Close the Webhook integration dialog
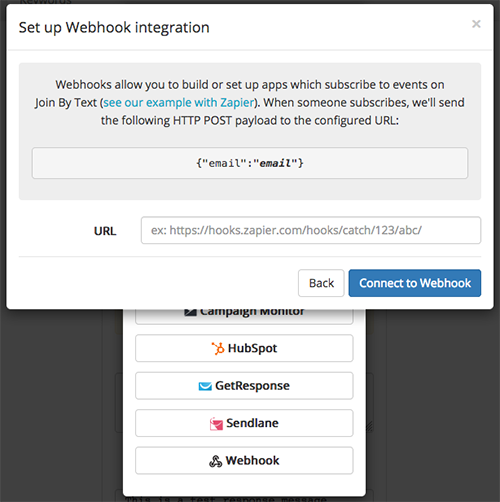500x502 pixels. click(x=476, y=24)
